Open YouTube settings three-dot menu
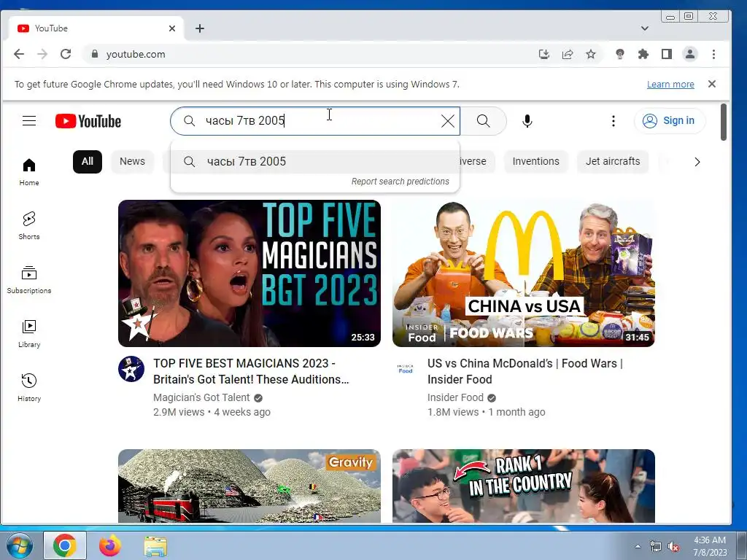The height and width of the screenshot is (560, 747). pyautogui.click(x=613, y=121)
